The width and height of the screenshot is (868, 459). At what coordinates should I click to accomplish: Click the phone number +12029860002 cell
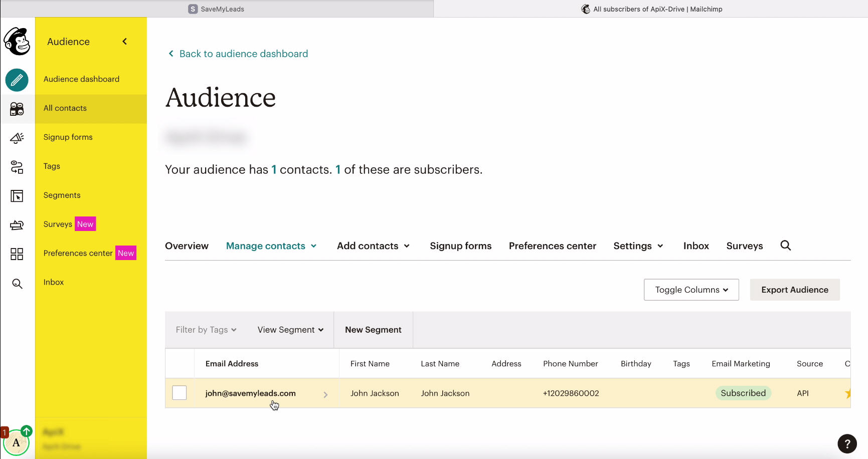(x=571, y=393)
